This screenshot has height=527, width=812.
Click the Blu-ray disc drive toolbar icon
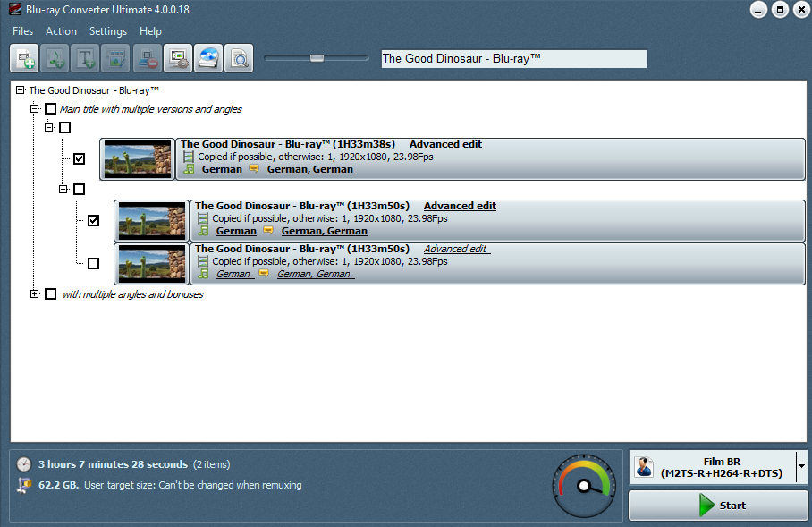tap(208, 58)
